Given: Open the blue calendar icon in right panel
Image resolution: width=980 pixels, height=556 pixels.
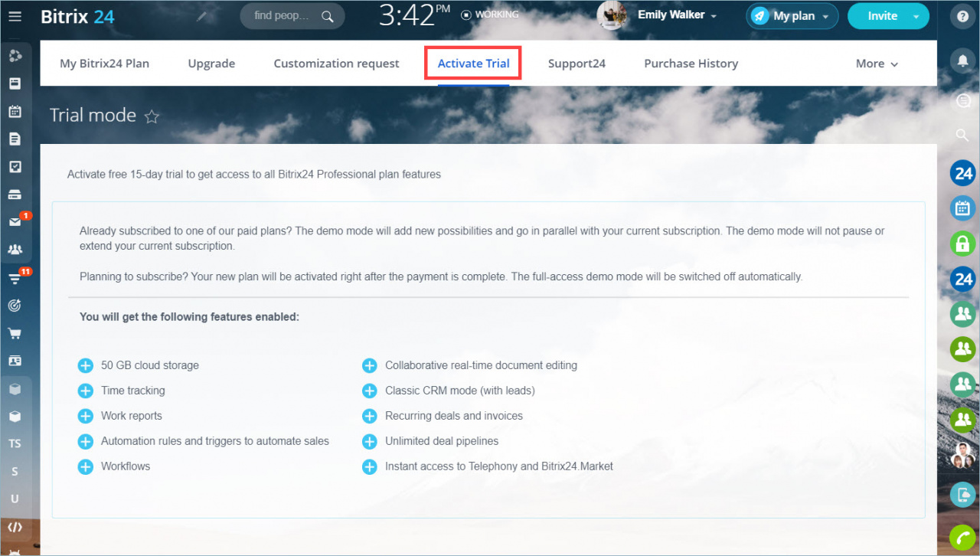Looking at the screenshot, I should [x=962, y=208].
